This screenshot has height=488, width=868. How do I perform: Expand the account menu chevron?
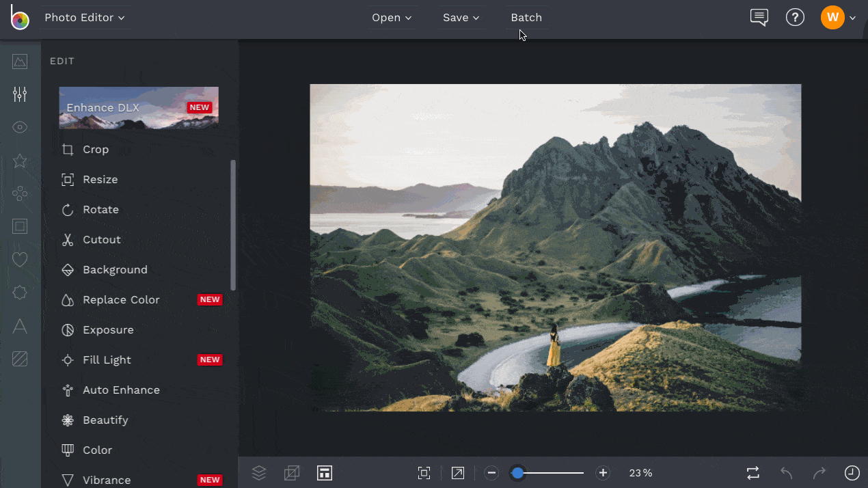click(x=852, y=18)
